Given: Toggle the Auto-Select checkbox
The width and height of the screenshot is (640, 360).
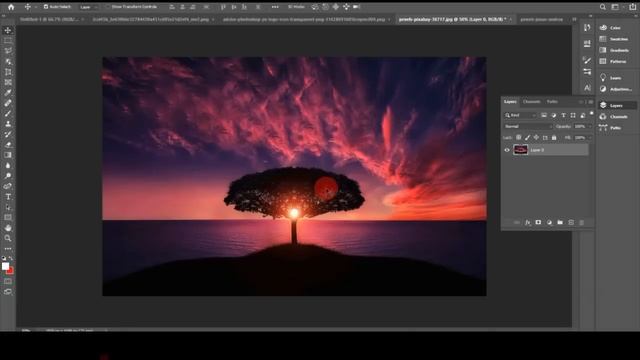Looking at the screenshot, I should click(x=46, y=7).
